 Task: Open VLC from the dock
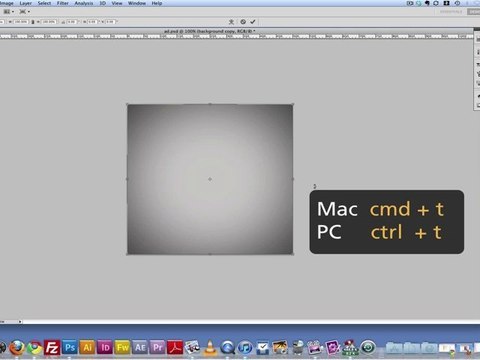tap(210, 347)
